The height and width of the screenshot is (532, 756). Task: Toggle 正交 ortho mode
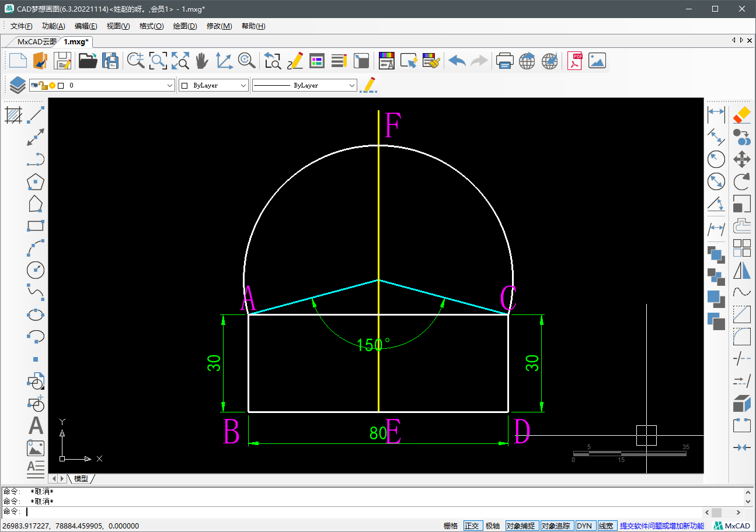pos(472,526)
